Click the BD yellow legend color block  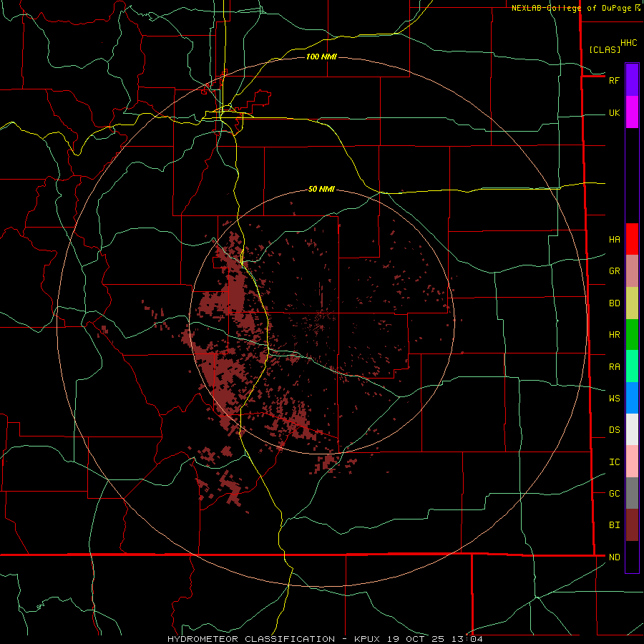click(632, 303)
